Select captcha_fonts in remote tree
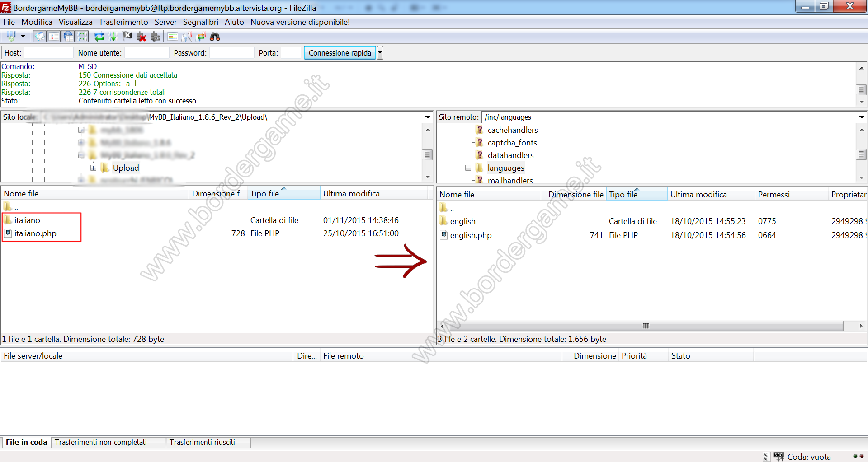868x462 pixels. point(512,143)
